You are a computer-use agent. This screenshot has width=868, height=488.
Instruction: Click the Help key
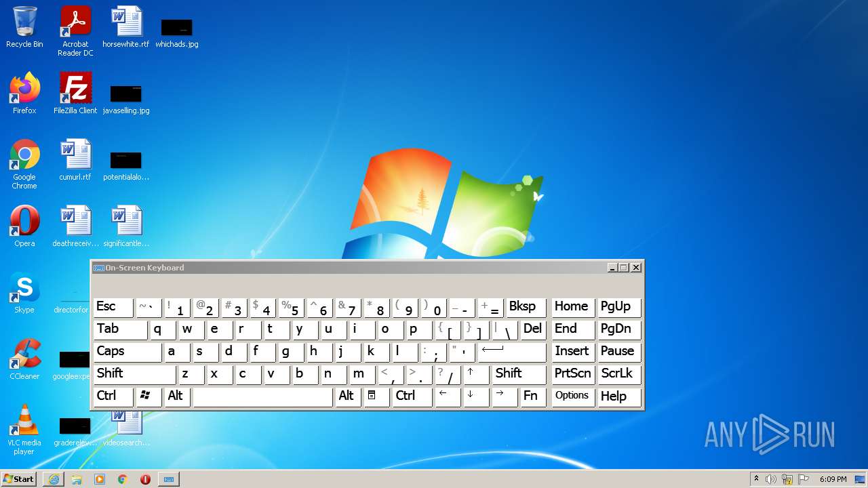coord(620,396)
